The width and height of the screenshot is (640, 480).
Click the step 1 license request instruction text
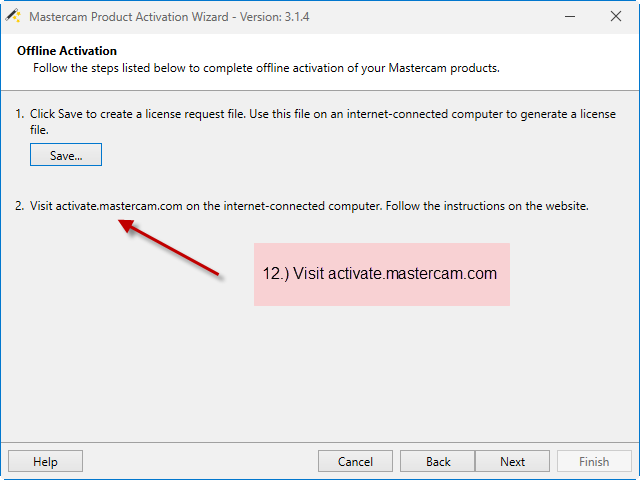click(322, 122)
